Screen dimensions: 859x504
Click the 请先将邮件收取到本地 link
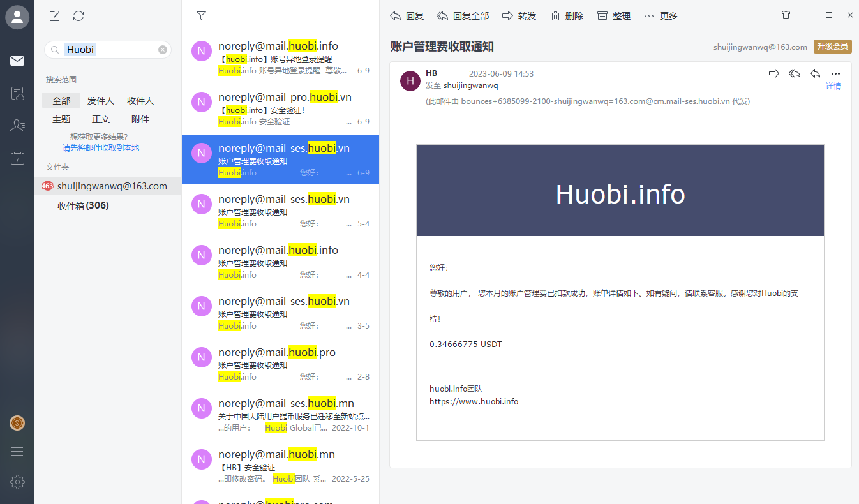[101, 148]
